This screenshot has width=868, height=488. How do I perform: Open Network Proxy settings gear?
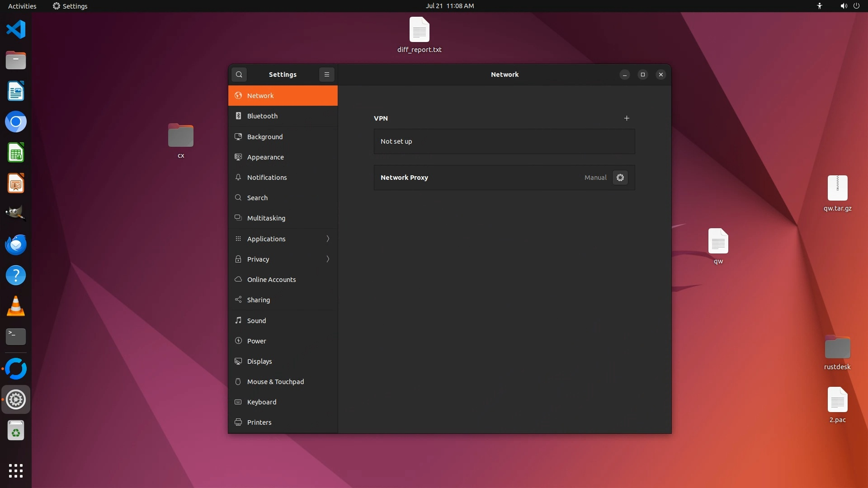point(620,178)
